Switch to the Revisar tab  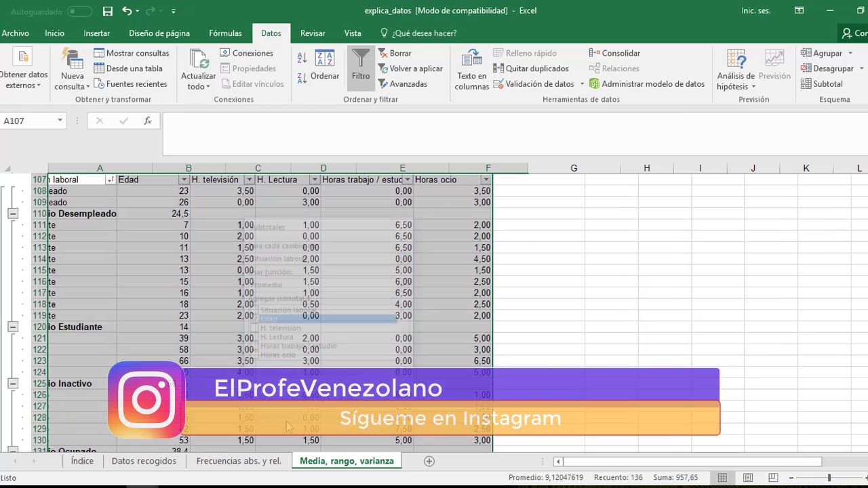[313, 33]
